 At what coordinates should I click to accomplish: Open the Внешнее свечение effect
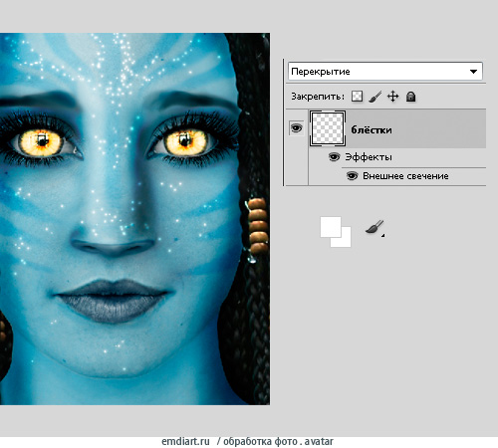405,176
